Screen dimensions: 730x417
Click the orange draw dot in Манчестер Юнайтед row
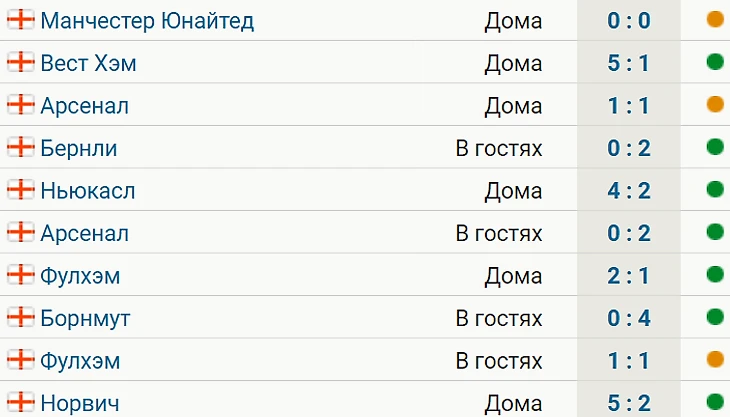[714, 20]
